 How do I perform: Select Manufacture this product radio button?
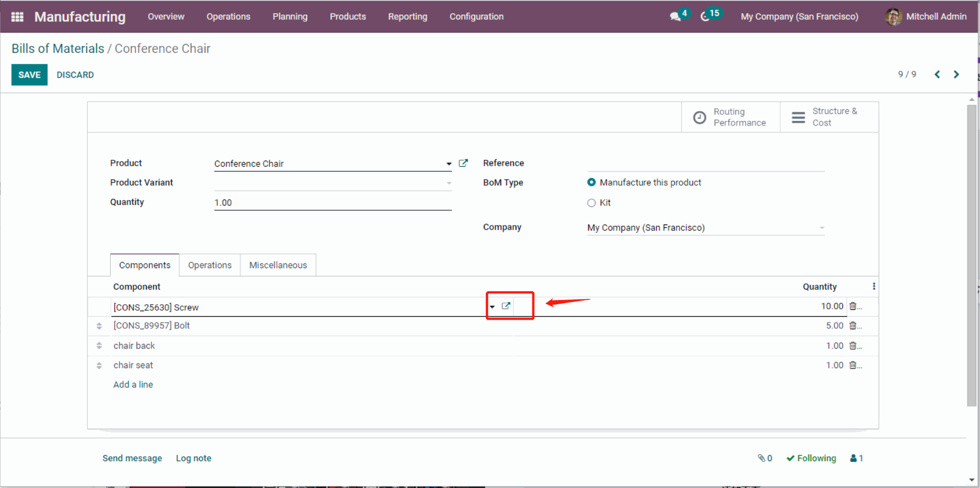pyautogui.click(x=592, y=182)
